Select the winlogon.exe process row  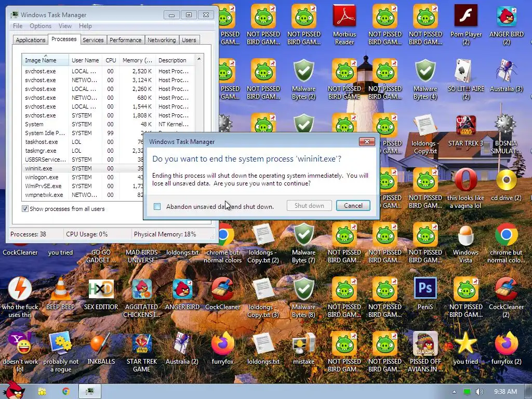point(84,177)
